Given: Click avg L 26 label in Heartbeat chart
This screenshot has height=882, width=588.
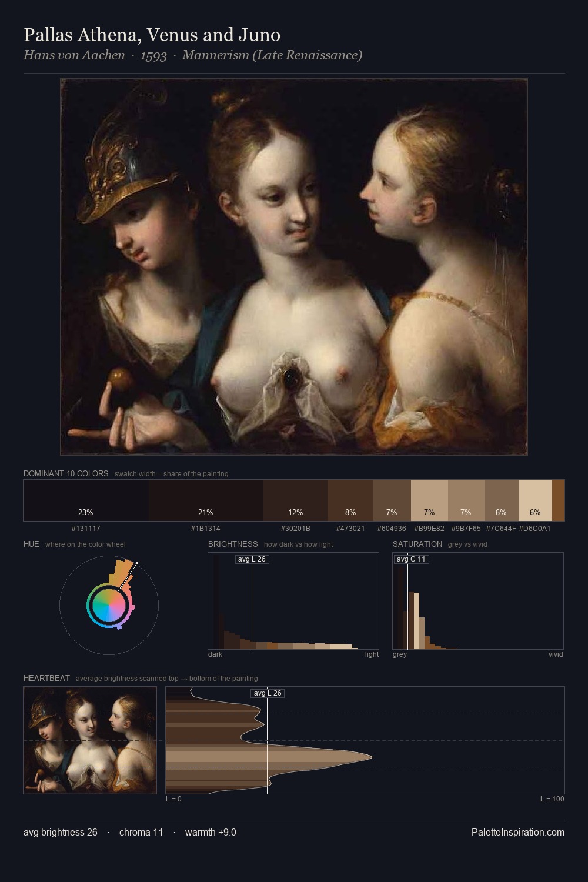Looking at the screenshot, I should [x=268, y=693].
